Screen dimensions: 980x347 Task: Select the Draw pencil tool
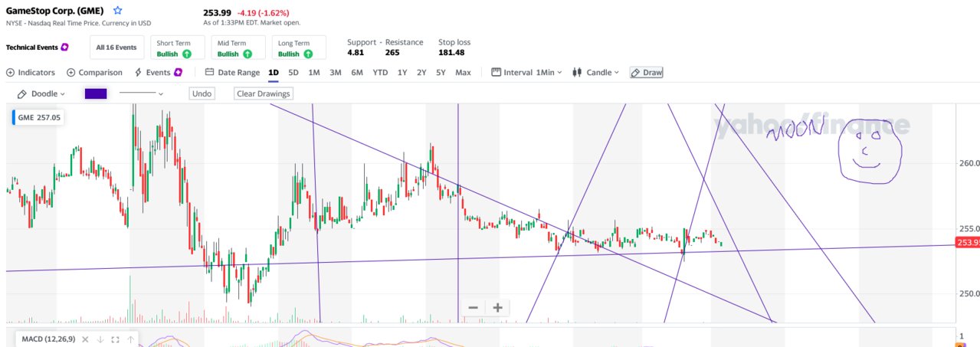click(647, 72)
